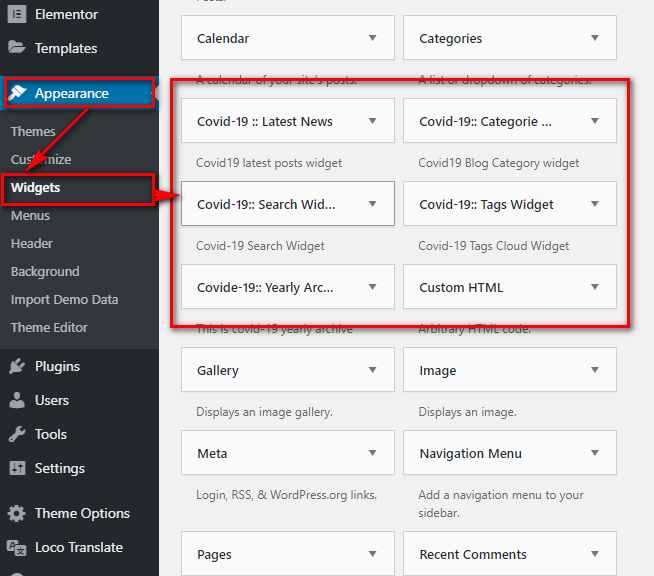The image size is (654, 576).
Task: Expand the Image widget arrow
Action: click(x=595, y=370)
